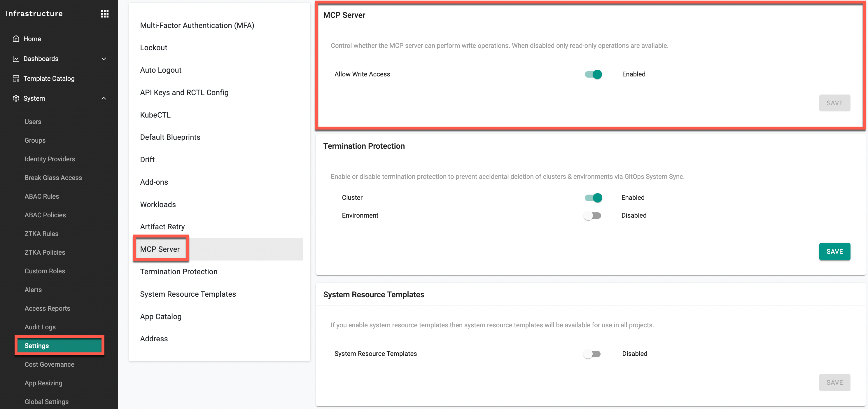Collapse the System menu chevron
Viewport: 868px width, 409px height.
tap(104, 98)
